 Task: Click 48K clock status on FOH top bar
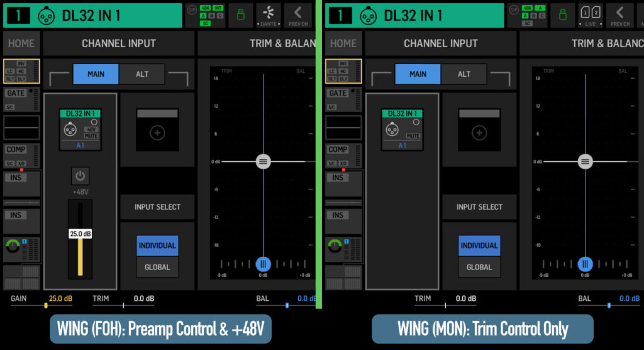click(x=206, y=8)
